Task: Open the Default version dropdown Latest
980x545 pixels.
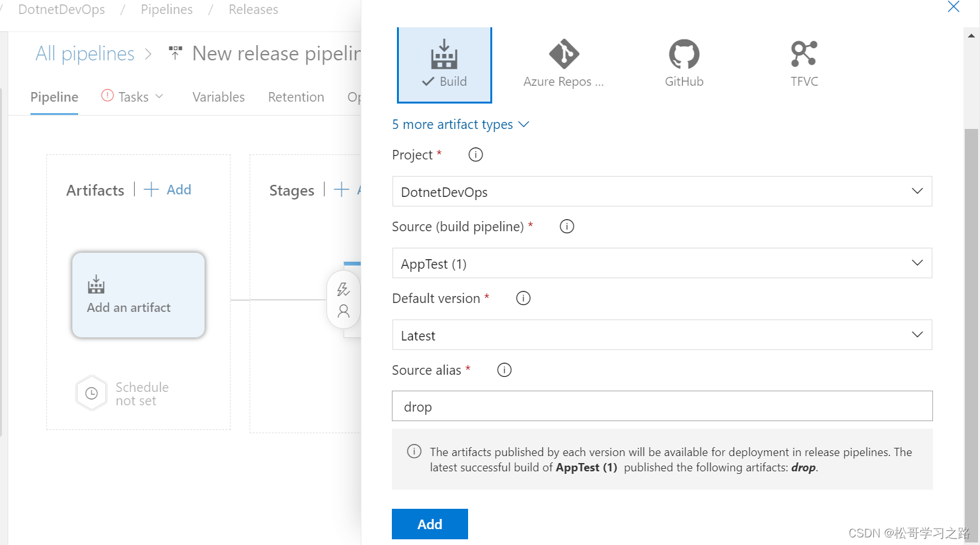Action: (662, 335)
